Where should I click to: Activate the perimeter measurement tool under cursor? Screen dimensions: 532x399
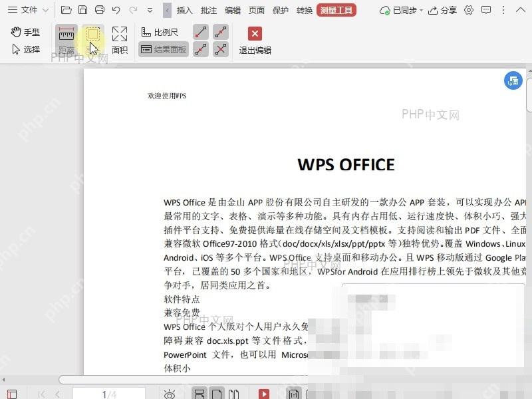pyautogui.click(x=92, y=41)
